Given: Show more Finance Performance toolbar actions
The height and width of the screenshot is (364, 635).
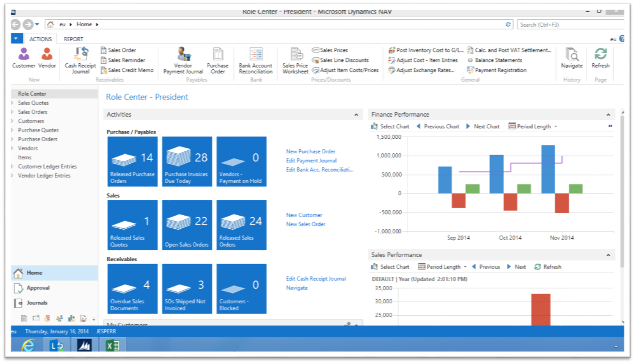Looking at the screenshot, I should coord(610,126).
